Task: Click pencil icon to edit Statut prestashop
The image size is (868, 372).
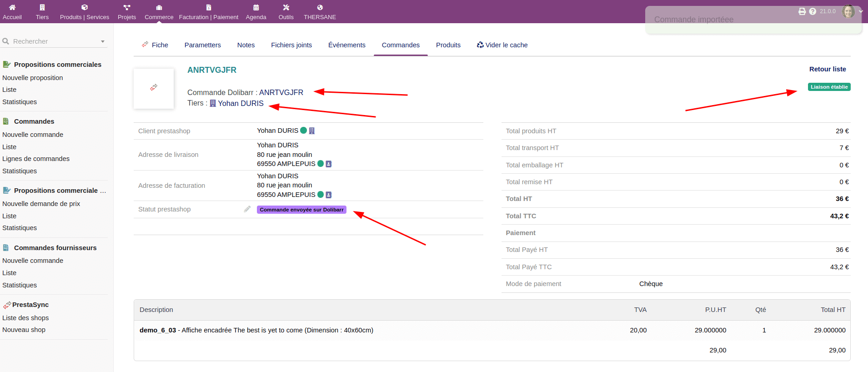Action: click(247, 209)
